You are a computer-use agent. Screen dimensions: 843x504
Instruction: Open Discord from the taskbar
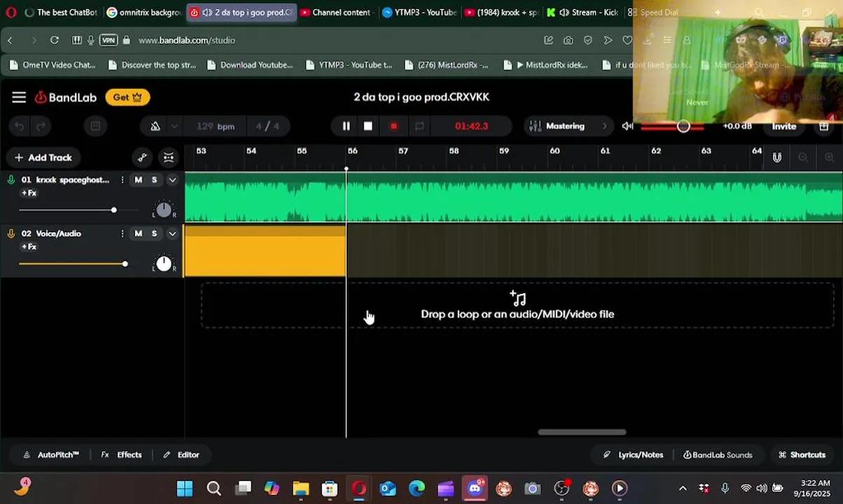(x=475, y=489)
